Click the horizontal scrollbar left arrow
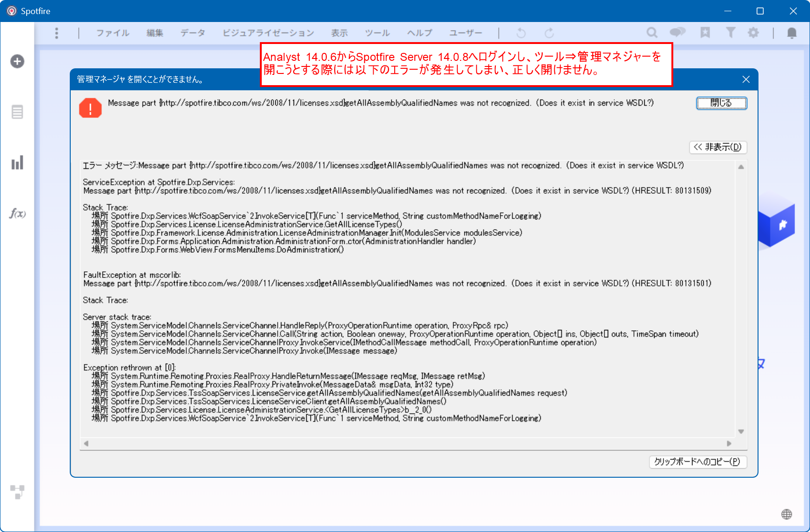This screenshot has height=532, width=810. pos(86,443)
